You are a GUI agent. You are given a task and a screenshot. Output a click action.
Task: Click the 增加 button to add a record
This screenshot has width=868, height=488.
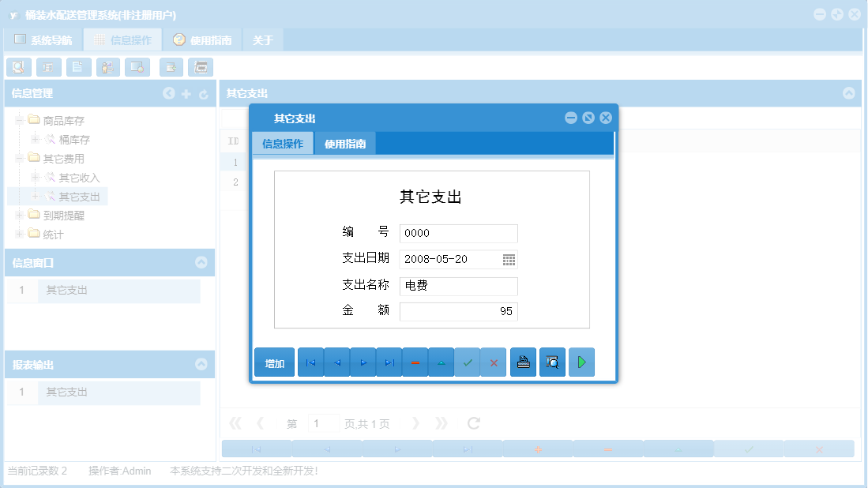tap(274, 362)
